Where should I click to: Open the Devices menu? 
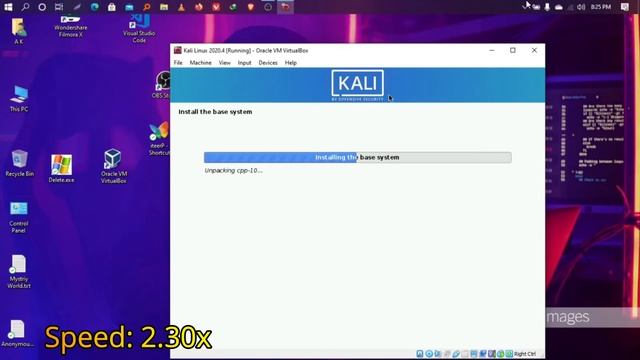268,63
